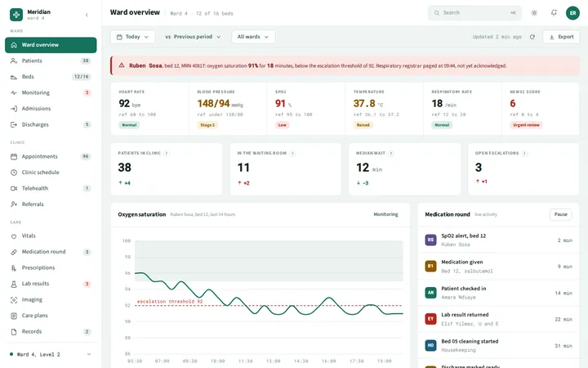Click the Appointments calendar icon
This screenshot has width=588, height=368.
14,156
